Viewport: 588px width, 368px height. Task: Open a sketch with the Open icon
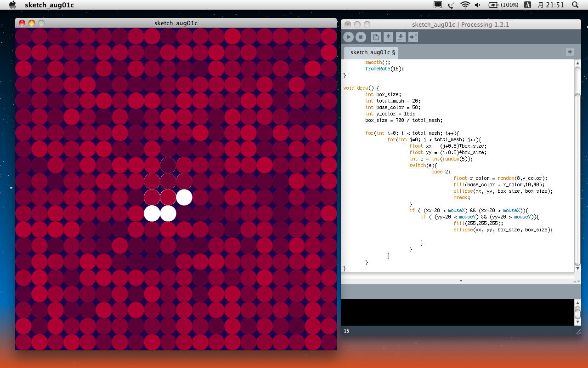(388, 37)
